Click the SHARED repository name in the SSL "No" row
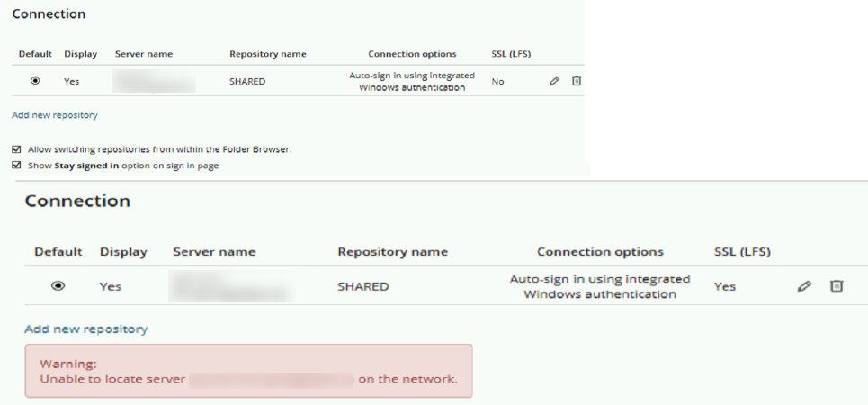 (247, 81)
